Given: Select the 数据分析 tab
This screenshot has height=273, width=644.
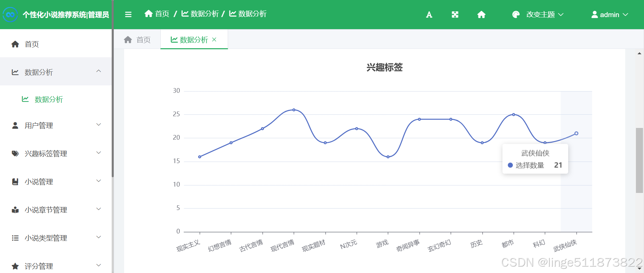Looking at the screenshot, I should [x=194, y=40].
